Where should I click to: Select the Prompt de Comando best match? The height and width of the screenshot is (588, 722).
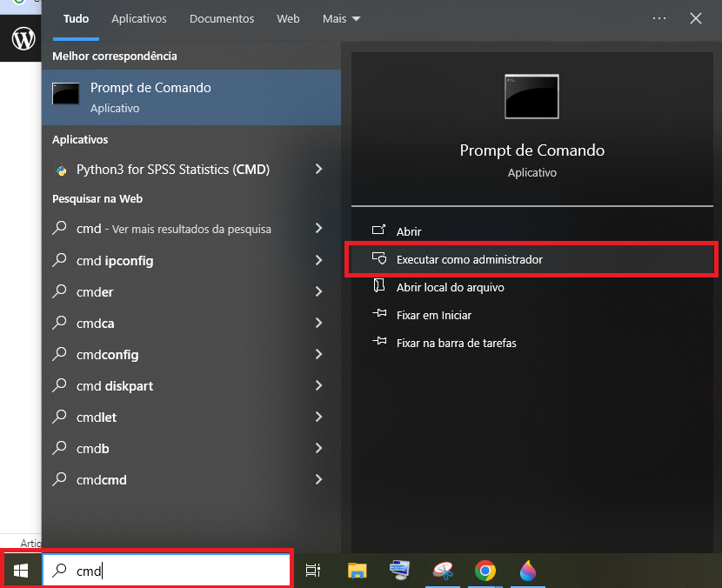coord(191,97)
